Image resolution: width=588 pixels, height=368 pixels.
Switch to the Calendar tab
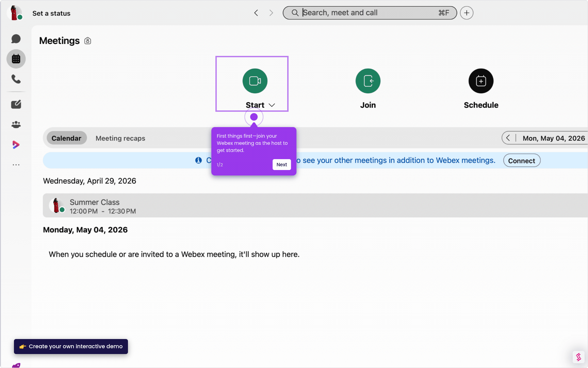click(66, 138)
